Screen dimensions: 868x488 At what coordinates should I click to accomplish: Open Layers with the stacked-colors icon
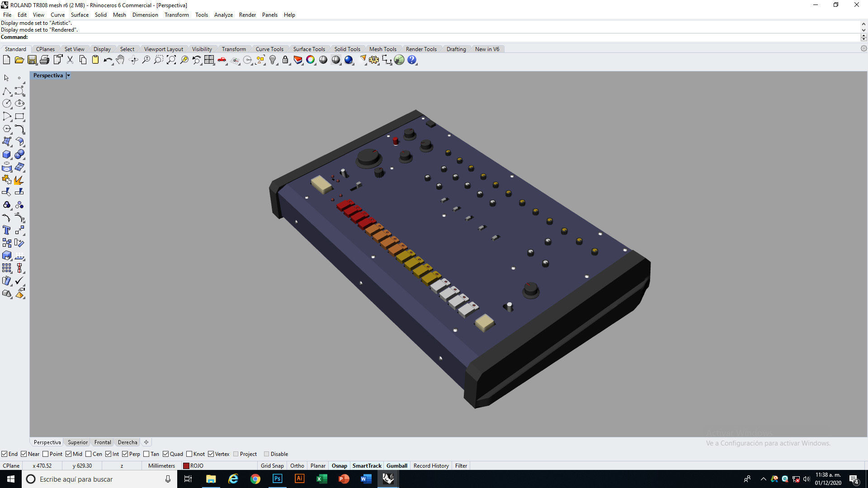click(298, 60)
